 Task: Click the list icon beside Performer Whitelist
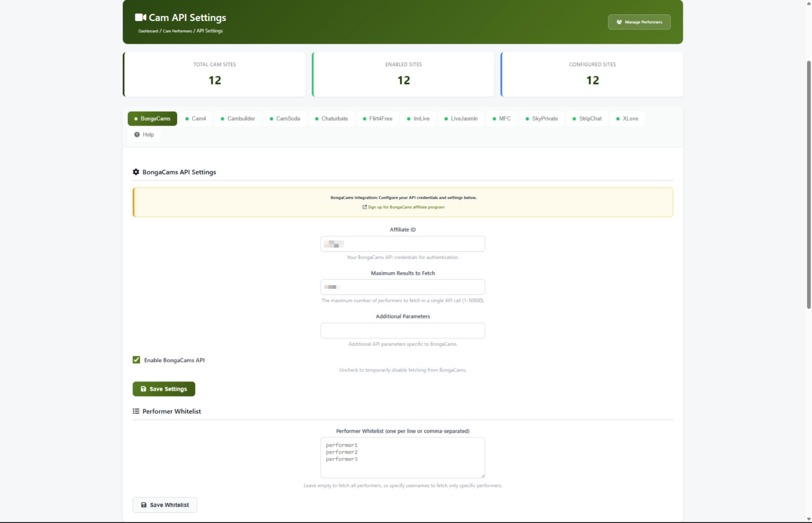click(136, 411)
